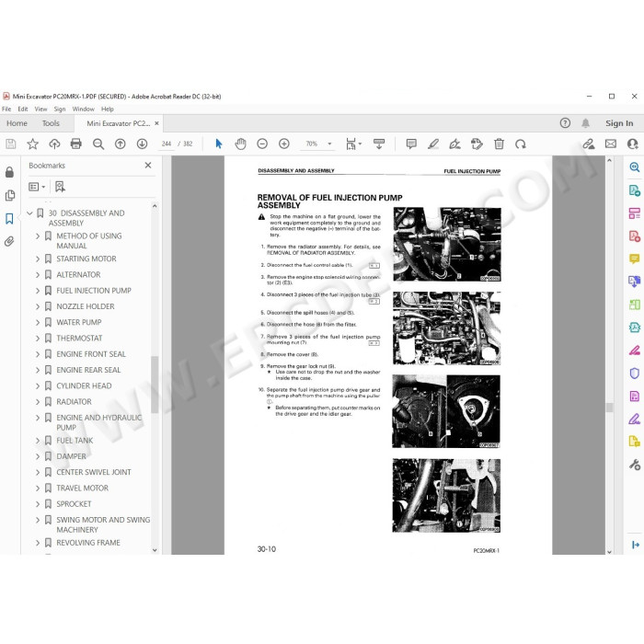Open page thumbnails panel in sidebar
The width and height of the screenshot is (644, 644).
(x=10, y=195)
